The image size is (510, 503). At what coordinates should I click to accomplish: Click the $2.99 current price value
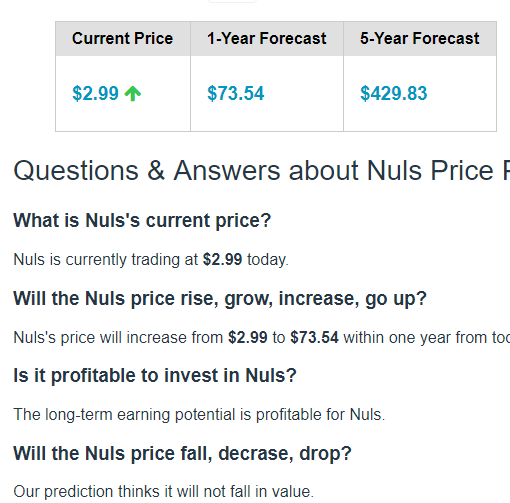coord(95,93)
